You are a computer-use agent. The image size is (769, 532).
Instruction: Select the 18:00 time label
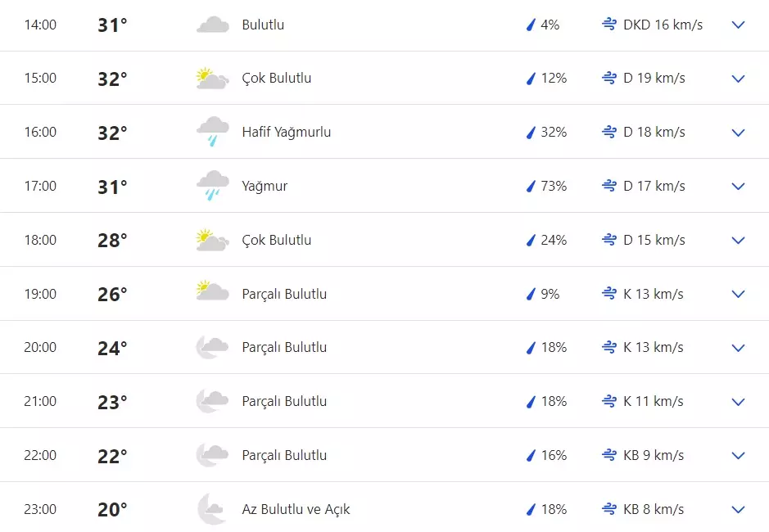pyautogui.click(x=40, y=240)
